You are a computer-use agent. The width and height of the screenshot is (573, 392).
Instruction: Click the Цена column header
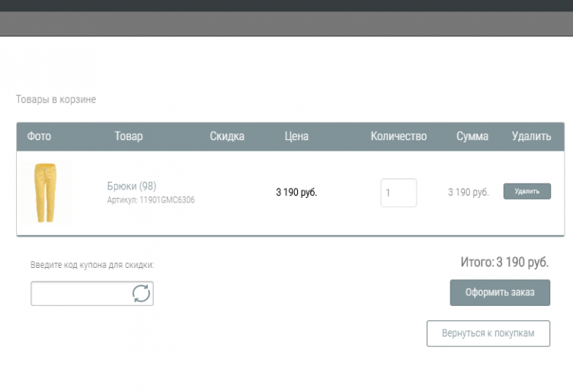pyautogui.click(x=296, y=136)
